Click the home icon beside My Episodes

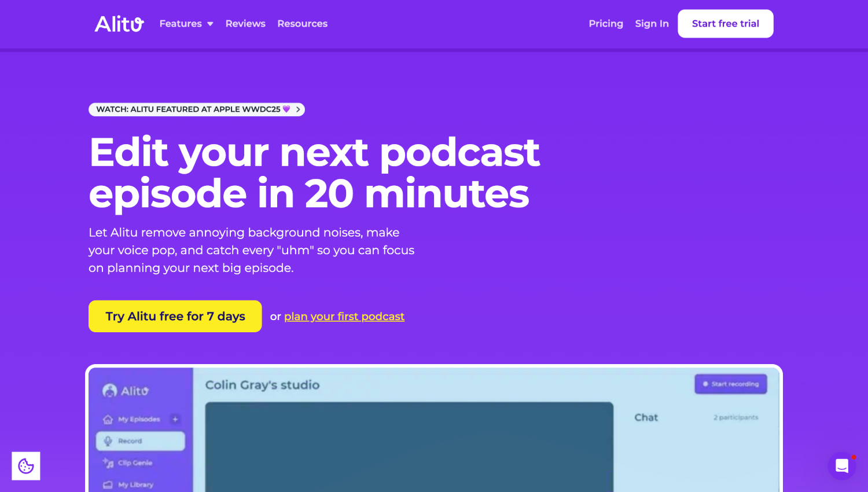pyautogui.click(x=108, y=419)
